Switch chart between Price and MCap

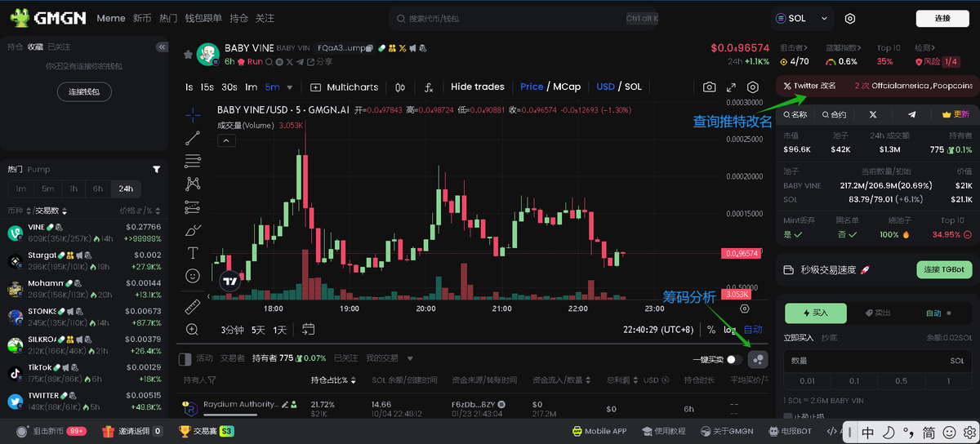point(550,87)
